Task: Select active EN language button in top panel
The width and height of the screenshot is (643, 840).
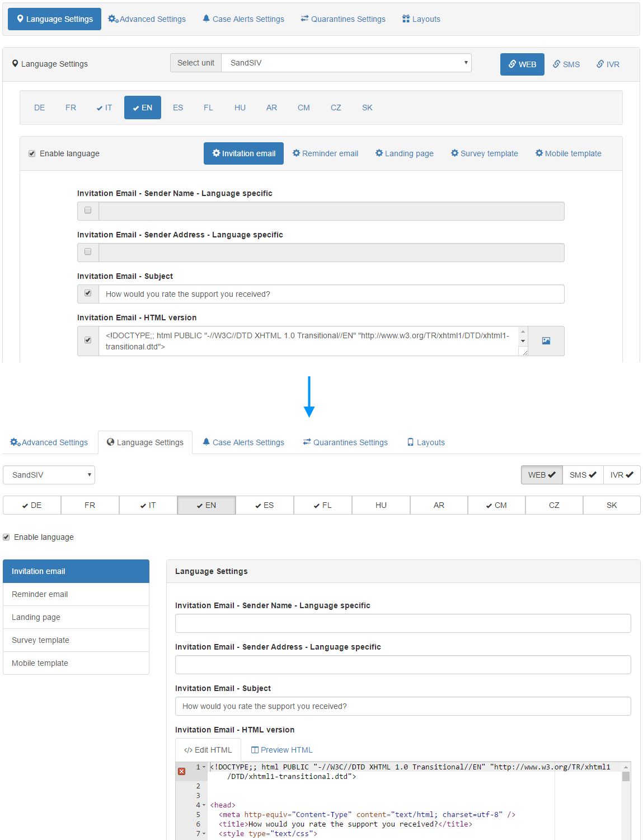Action: 143,108
